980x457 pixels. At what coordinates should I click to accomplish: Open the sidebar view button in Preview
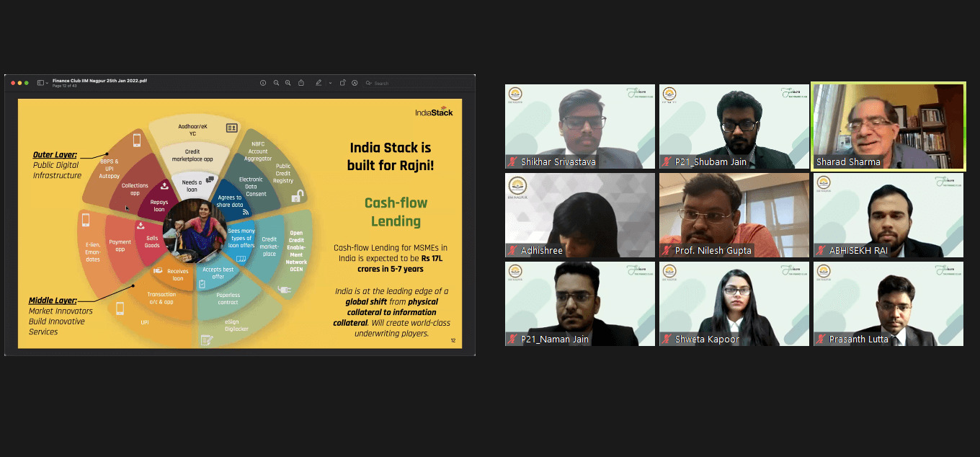click(40, 83)
